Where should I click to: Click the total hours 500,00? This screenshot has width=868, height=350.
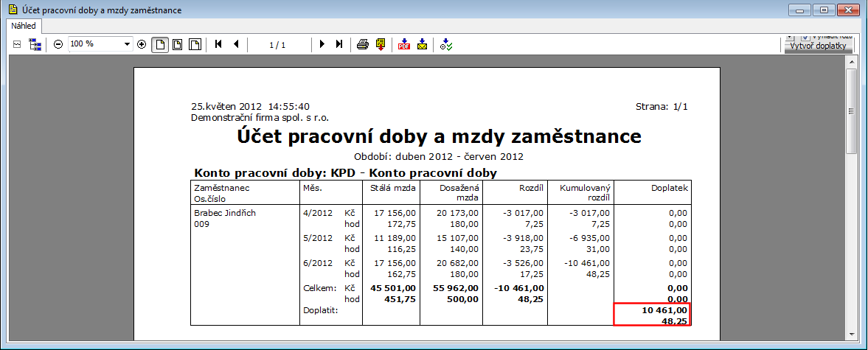463,299
